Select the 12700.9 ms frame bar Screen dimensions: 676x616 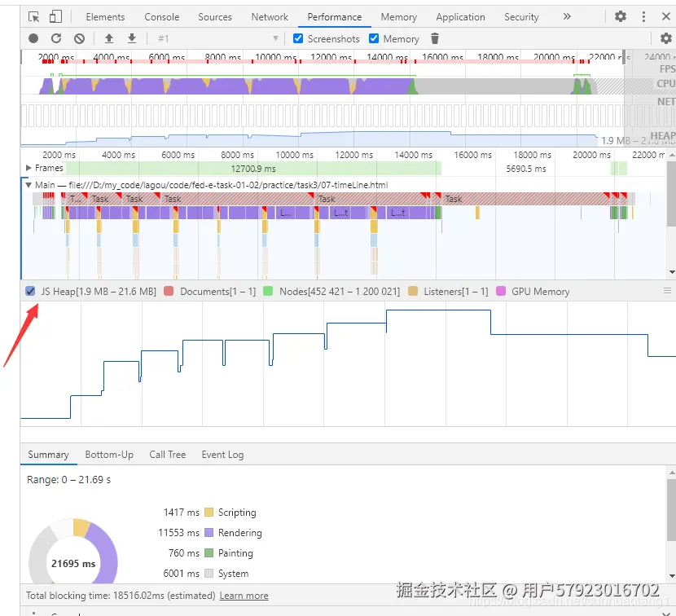click(x=253, y=168)
